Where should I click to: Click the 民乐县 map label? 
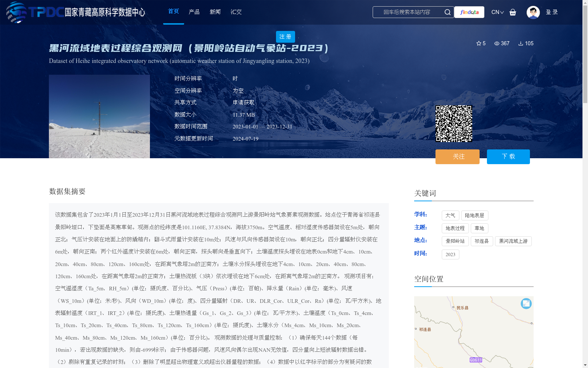coord(462,308)
